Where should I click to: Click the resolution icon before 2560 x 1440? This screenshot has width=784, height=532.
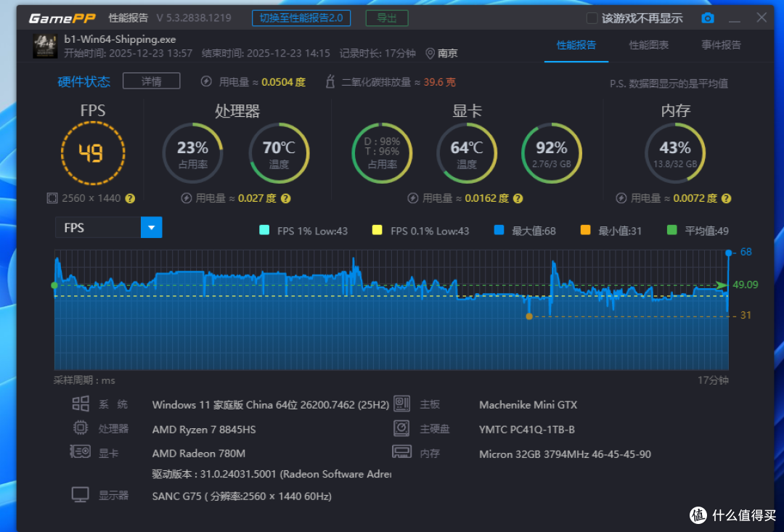click(x=52, y=198)
